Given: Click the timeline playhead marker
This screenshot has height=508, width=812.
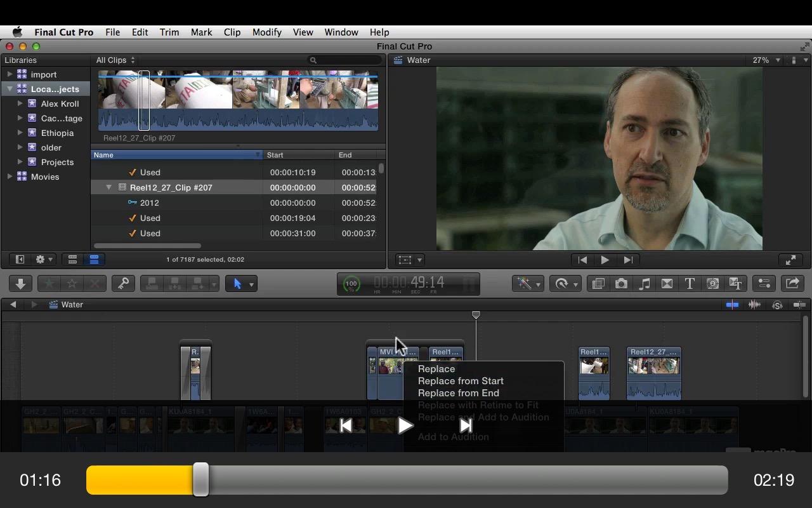Looking at the screenshot, I should (476, 315).
